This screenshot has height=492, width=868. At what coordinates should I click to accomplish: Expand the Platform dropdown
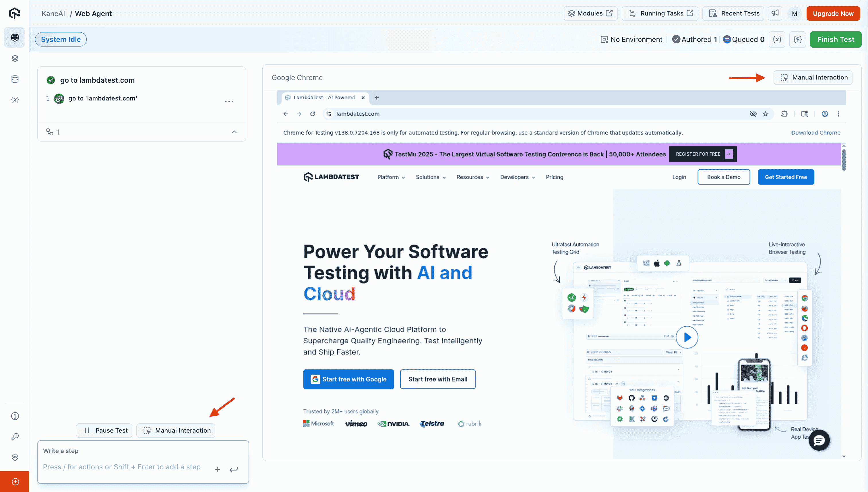pyautogui.click(x=391, y=177)
